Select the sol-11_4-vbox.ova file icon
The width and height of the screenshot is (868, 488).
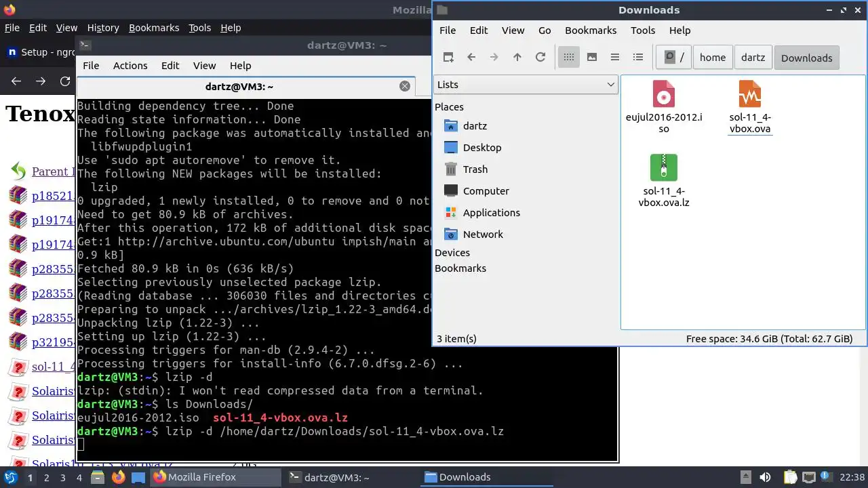point(750,94)
